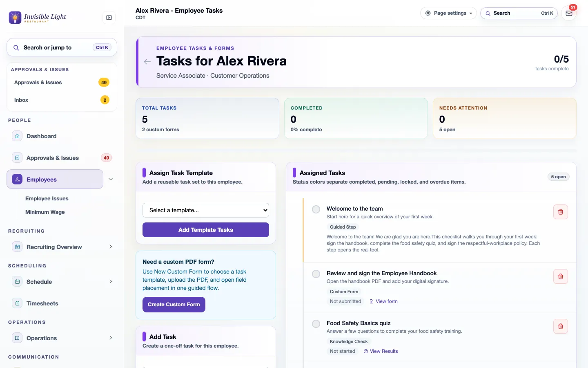Click the Schedule calendar icon
588x368 pixels.
coord(17,282)
